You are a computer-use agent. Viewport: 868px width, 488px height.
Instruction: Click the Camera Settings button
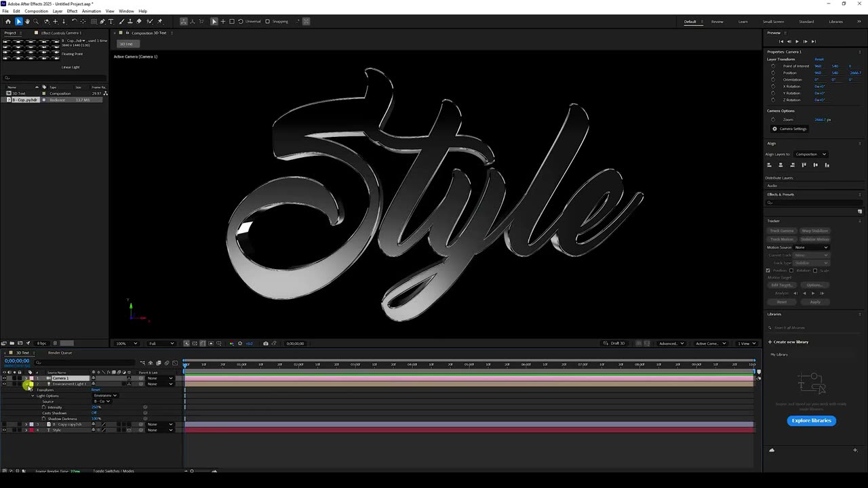(x=790, y=129)
